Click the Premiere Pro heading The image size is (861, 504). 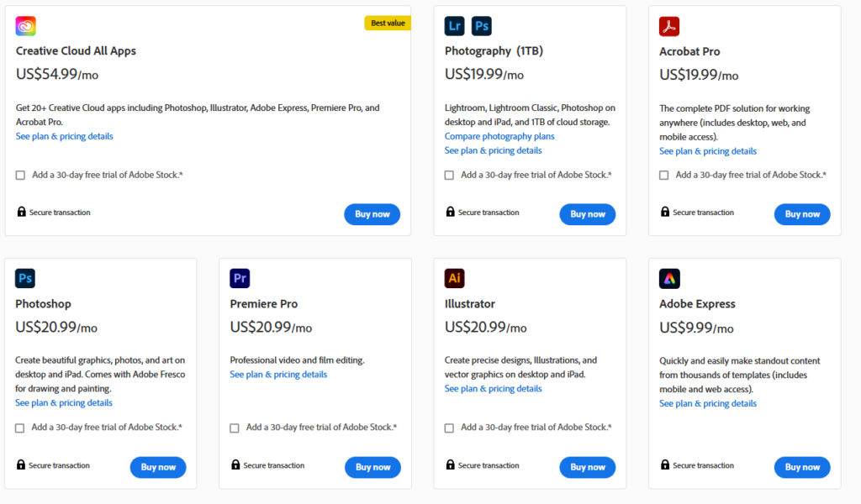click(263, 304)
